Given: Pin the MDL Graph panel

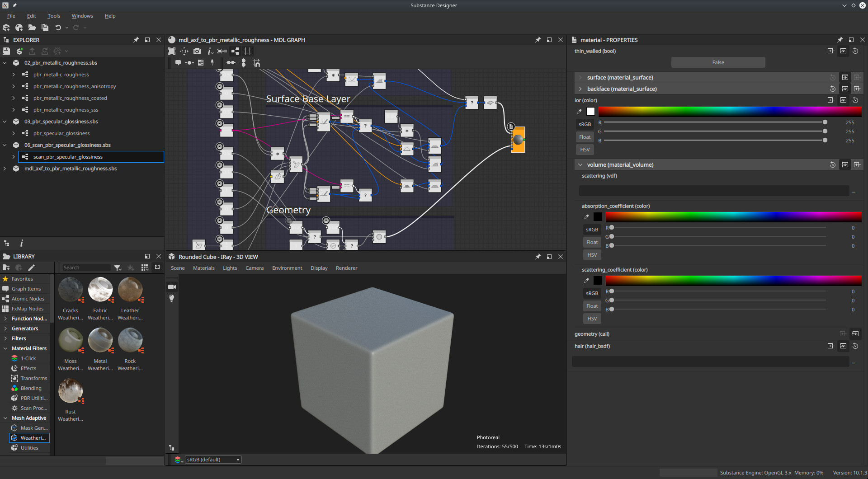Looking at the screenshot, I should click(538, 40).
